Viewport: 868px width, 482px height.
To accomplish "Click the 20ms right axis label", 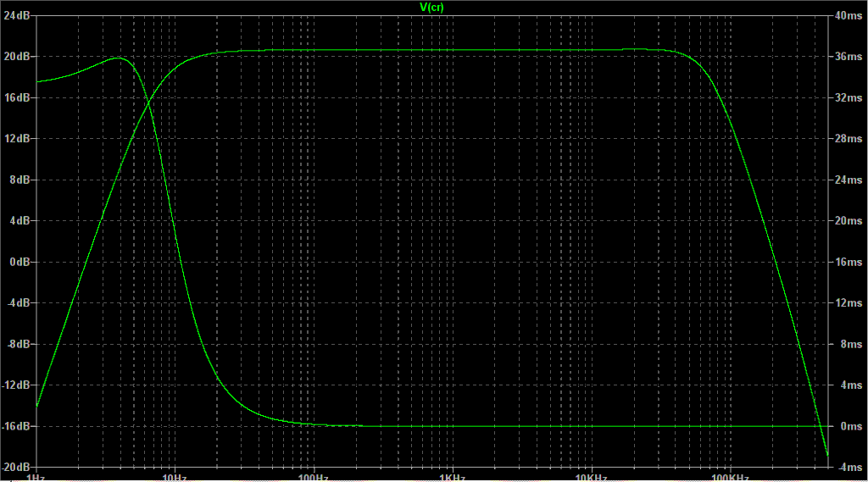I will coord(848,221).
